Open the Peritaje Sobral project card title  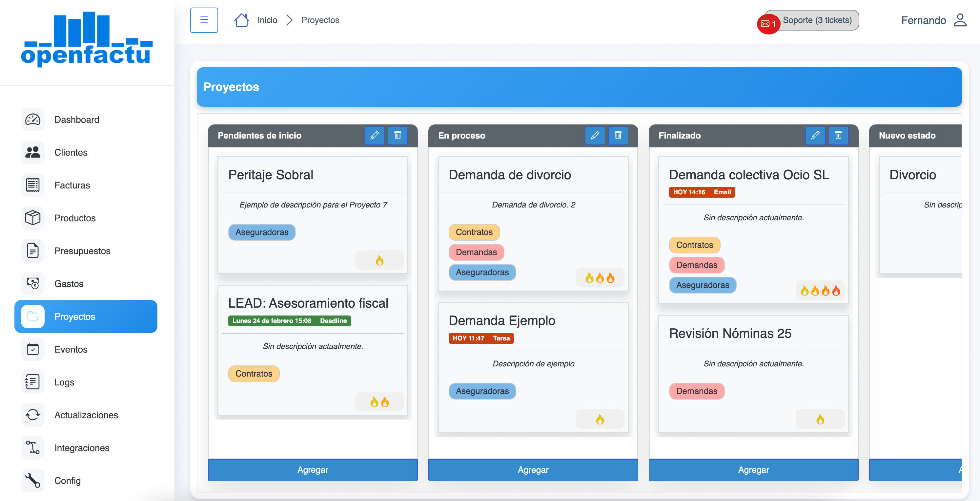(271, 175)
